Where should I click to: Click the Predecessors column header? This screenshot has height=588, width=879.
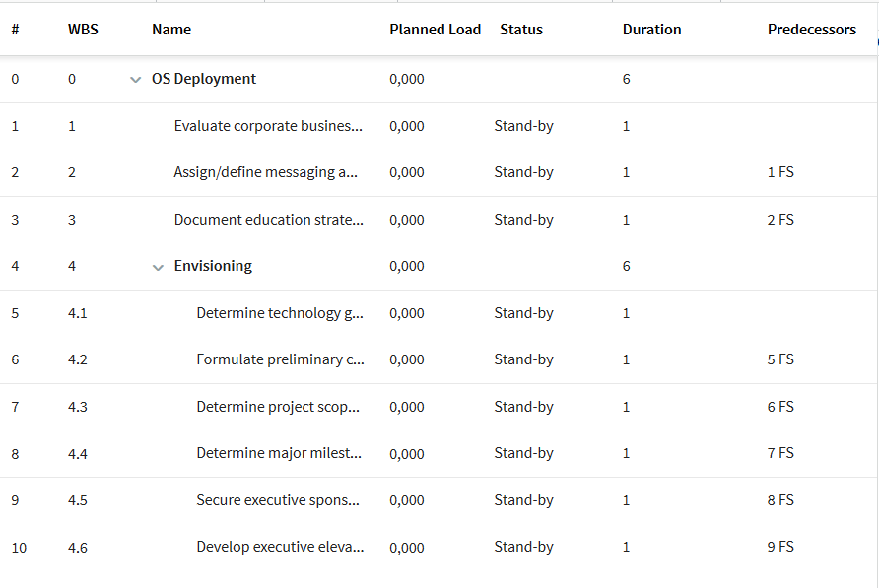pyautogui.click(x=812, y=30)
